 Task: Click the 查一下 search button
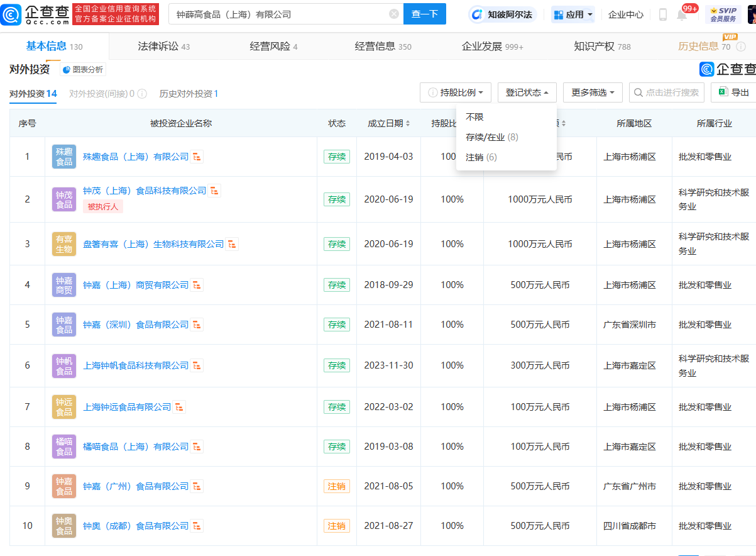point(424,14)
